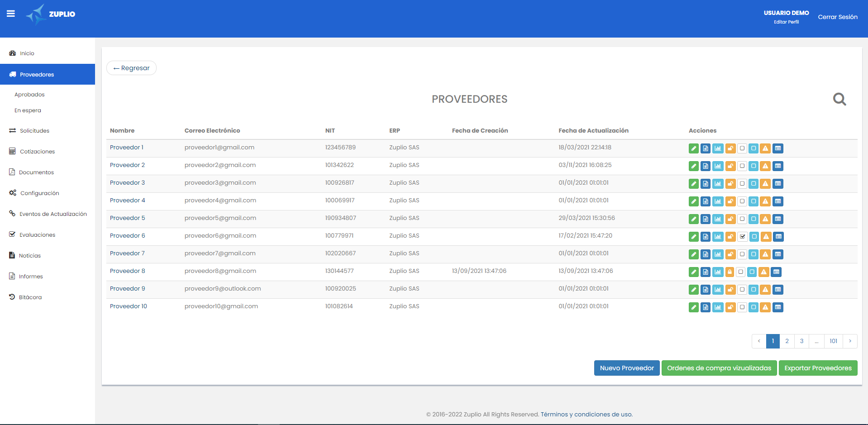Open the dark blue list icon for Proveedor 8

pos(777,272)
